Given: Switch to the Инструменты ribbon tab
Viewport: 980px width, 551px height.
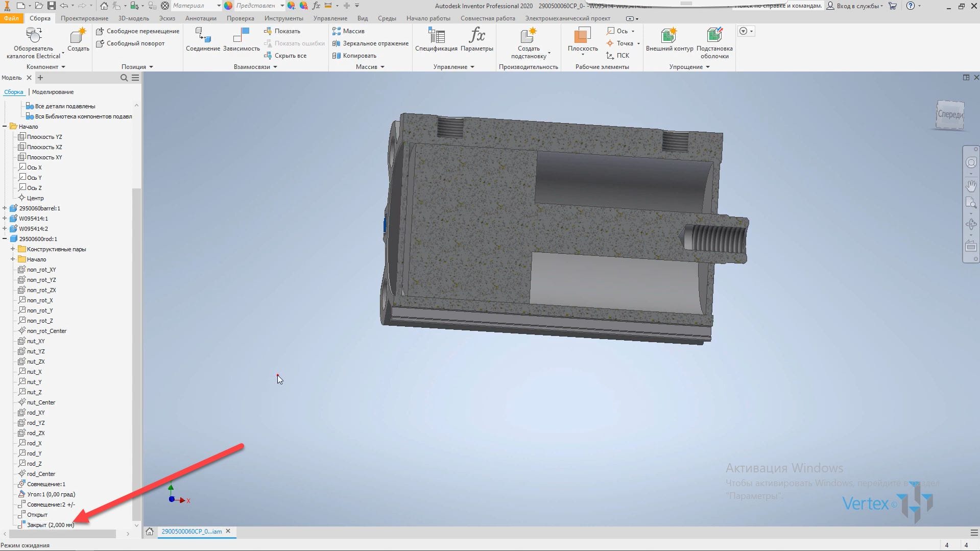Looking at the screenshot, I should (x=283, y=18).
